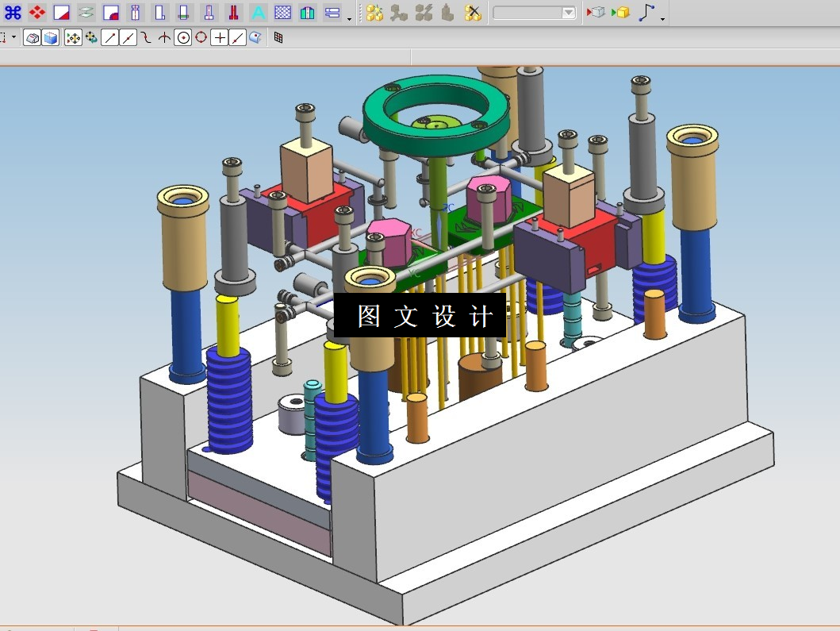Click the blue L-shaped profile icon
Viewport: 840px width, 631px height.
pos(159,12)
